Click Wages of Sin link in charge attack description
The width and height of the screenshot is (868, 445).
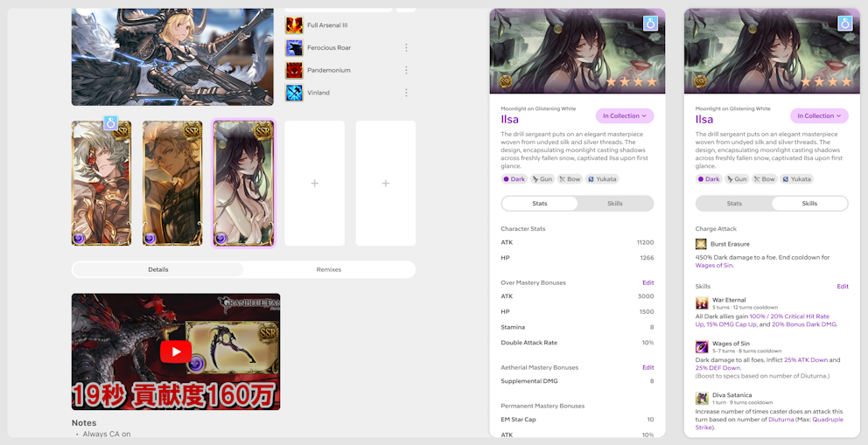(x=714, y=266)
